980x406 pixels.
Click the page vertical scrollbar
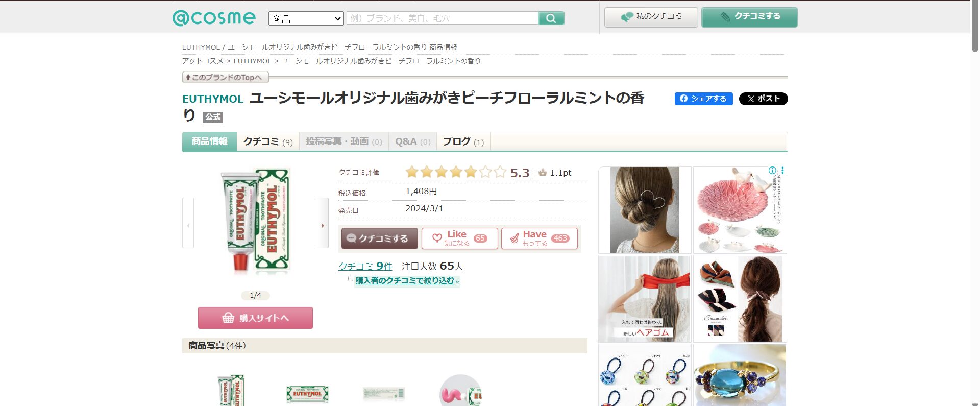coord(975,26)
